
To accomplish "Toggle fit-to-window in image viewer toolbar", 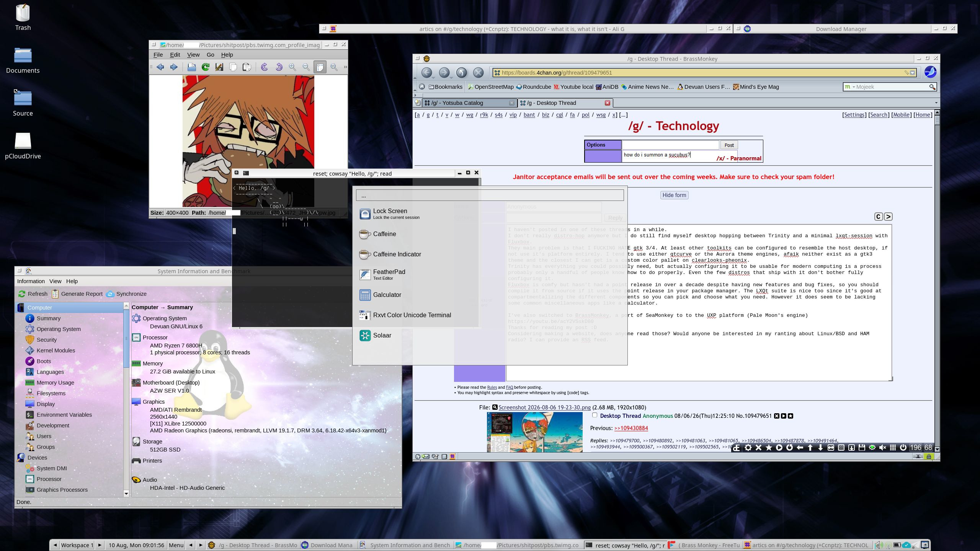I will click(x=320, y=67).
